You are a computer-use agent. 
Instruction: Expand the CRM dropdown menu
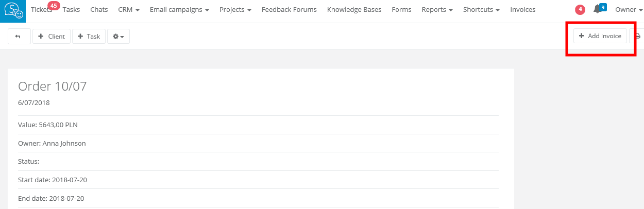click(128, 10)
